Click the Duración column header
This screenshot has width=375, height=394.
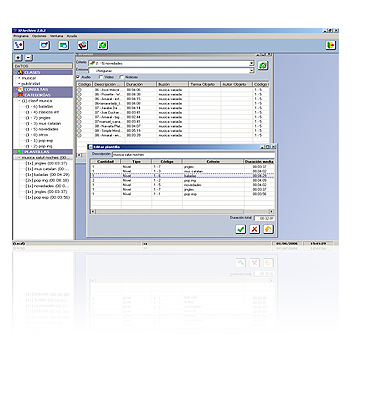point(140,84)
